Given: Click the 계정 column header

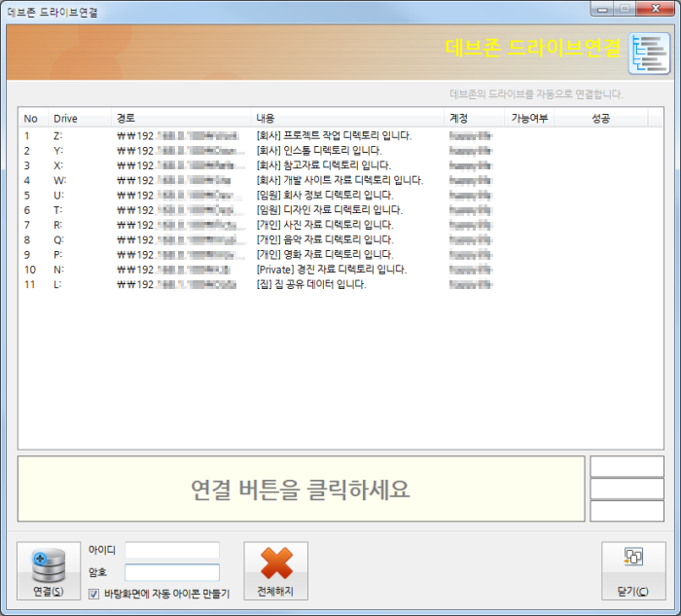Looking at the screenshot, I should pyautogui.click(x=475, y=118).
